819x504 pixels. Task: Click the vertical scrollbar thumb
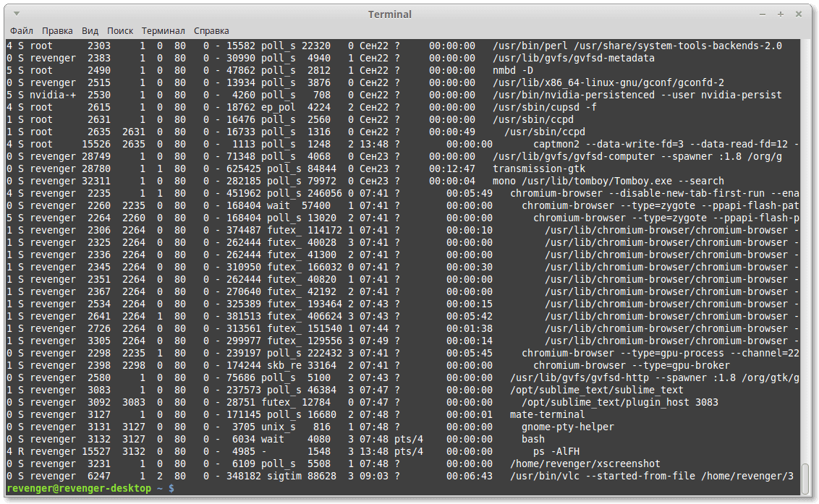pyautogui.click(x=805, y=479)
